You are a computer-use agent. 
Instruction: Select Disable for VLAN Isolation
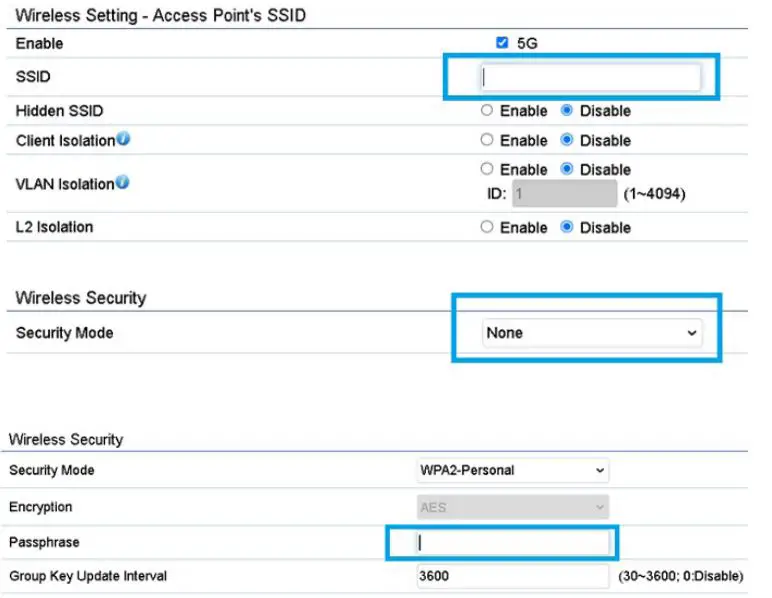tap(567, 169)
